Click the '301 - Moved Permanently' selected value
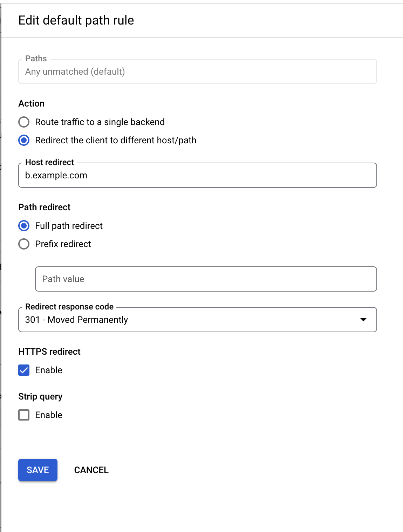 click(76, 320)
